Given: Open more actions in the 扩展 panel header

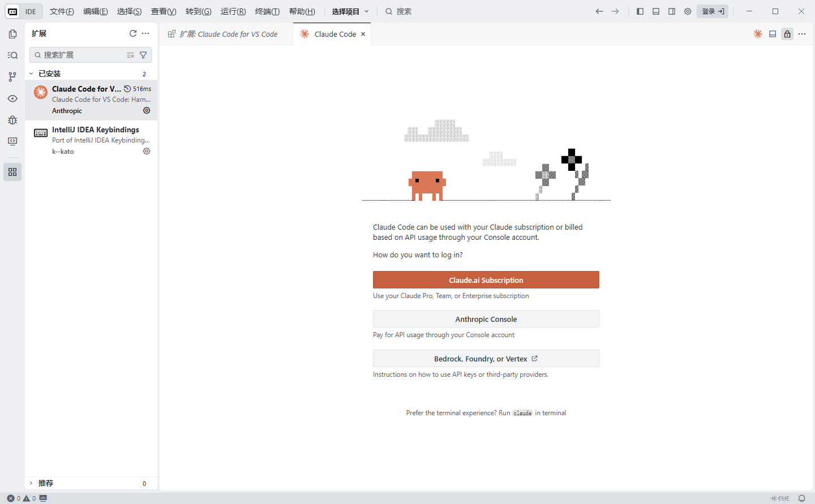Looking at the screenshot, I should [145, 33].
